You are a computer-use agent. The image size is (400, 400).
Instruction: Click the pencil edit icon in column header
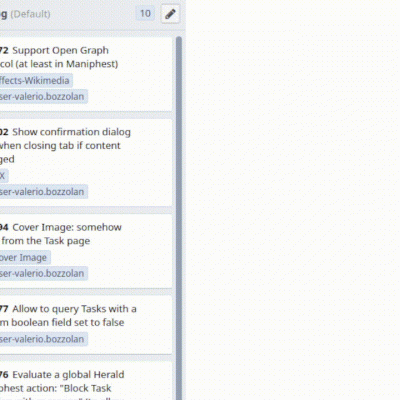(x=170, y=14)
